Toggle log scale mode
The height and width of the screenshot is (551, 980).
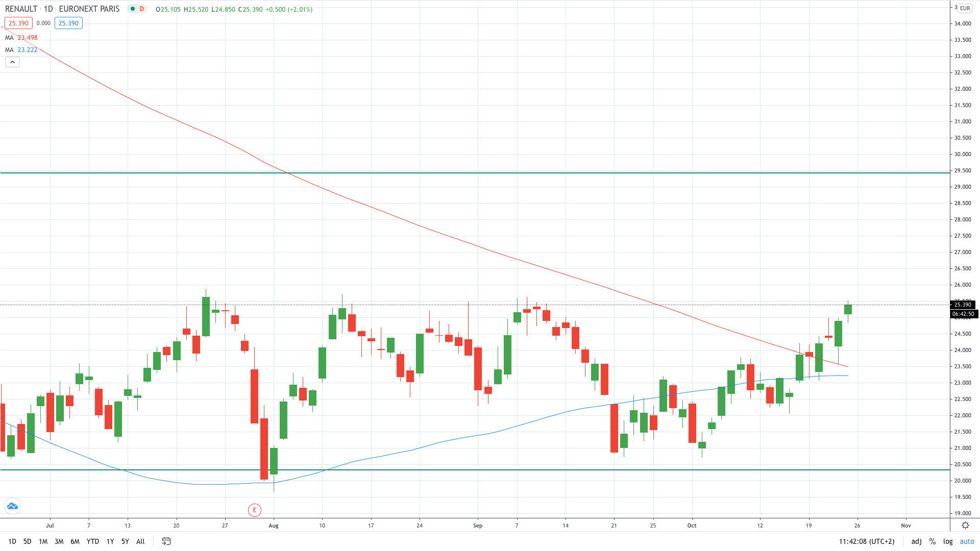pyautogui.click(x=948, y=541)
